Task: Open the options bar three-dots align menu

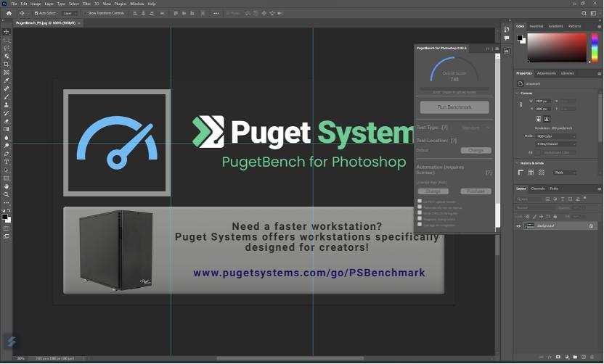Action: coord(216,13)
